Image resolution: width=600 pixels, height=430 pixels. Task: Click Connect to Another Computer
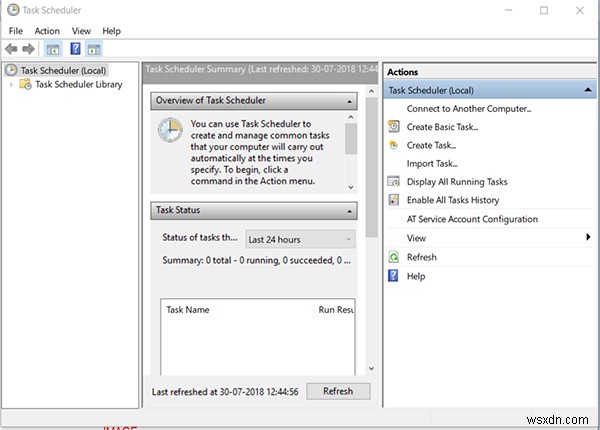pos(469,109)
